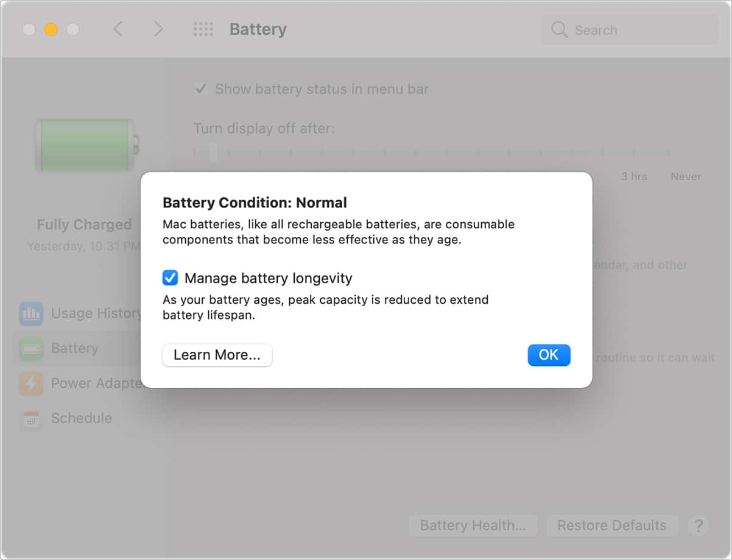Click the grayed forward arrow in the toolbar
The height and width of the screenshot is (560, 732).
click(158, 29)
